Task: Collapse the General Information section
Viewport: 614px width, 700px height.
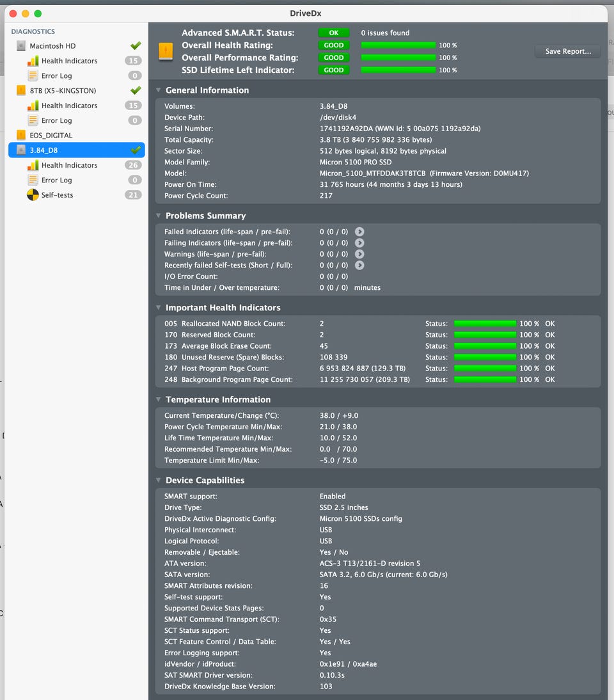Action: coord(159,90)
